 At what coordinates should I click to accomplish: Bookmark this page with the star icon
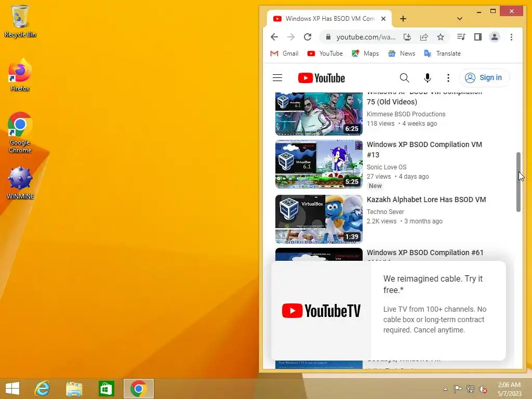pyautogui.click(x=441, y=37)
